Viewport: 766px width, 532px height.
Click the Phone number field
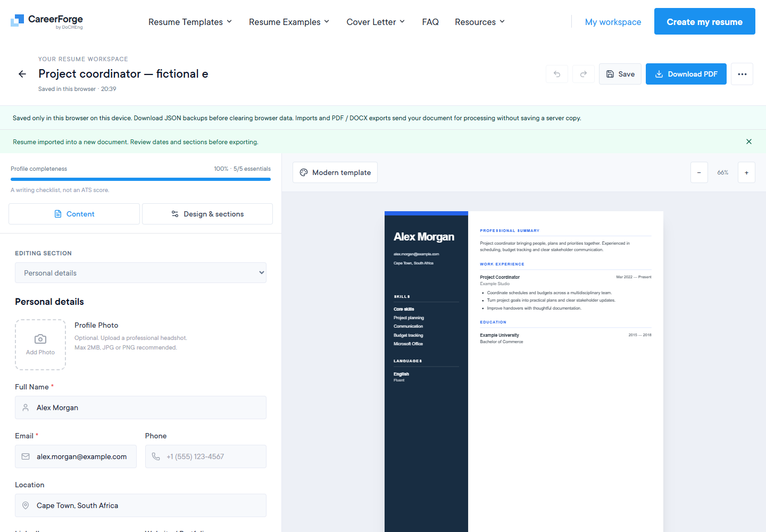coord(206,456)
